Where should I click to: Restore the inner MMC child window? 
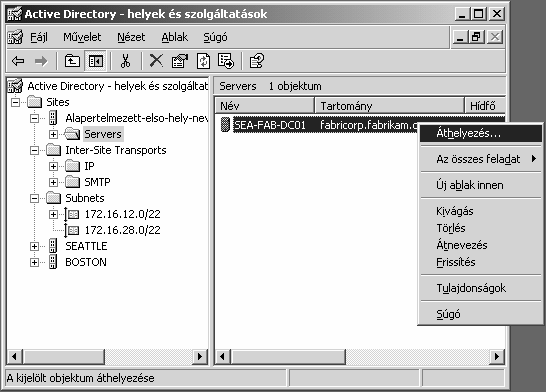(x=477, y=37)
